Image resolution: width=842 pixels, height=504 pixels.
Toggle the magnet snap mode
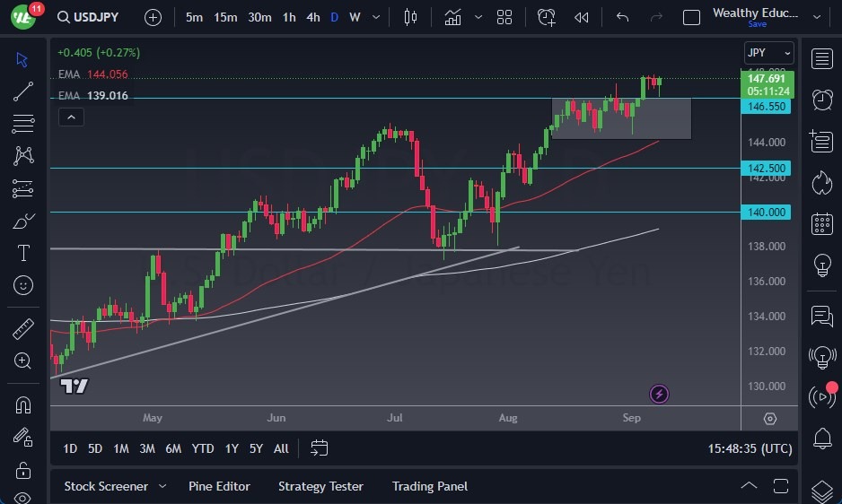(x=23, y=404)
